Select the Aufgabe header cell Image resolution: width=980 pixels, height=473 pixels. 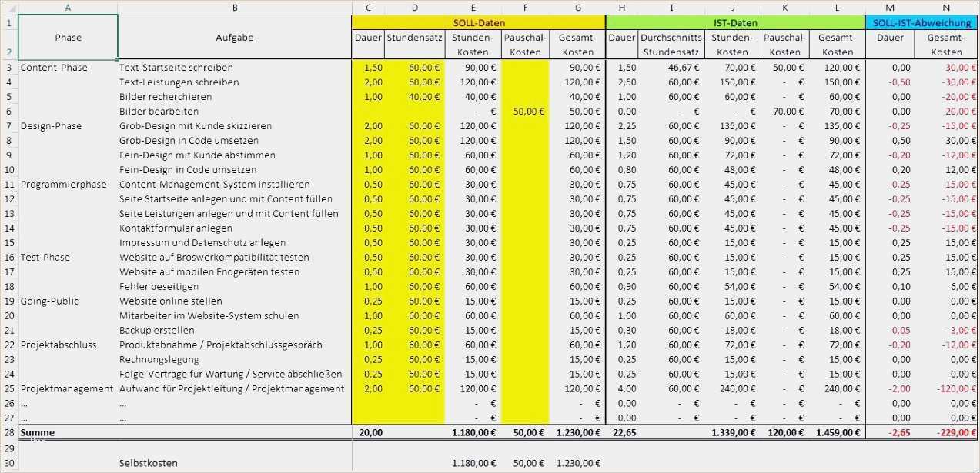[235, 38]
